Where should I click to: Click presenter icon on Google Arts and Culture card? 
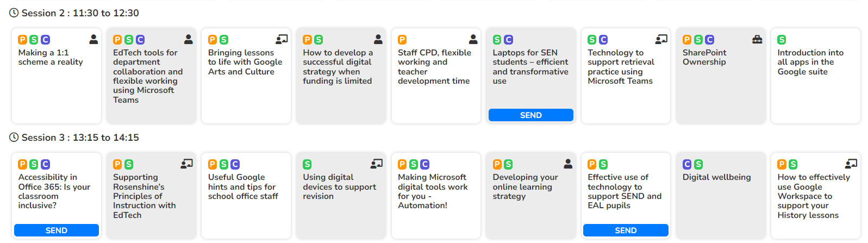[x=282, y=39]
